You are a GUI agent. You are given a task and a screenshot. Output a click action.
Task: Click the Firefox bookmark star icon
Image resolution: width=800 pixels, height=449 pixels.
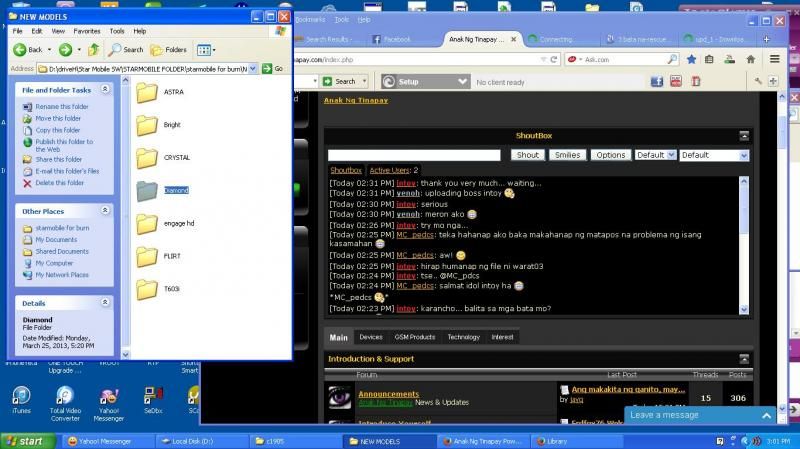coord(692,59)
